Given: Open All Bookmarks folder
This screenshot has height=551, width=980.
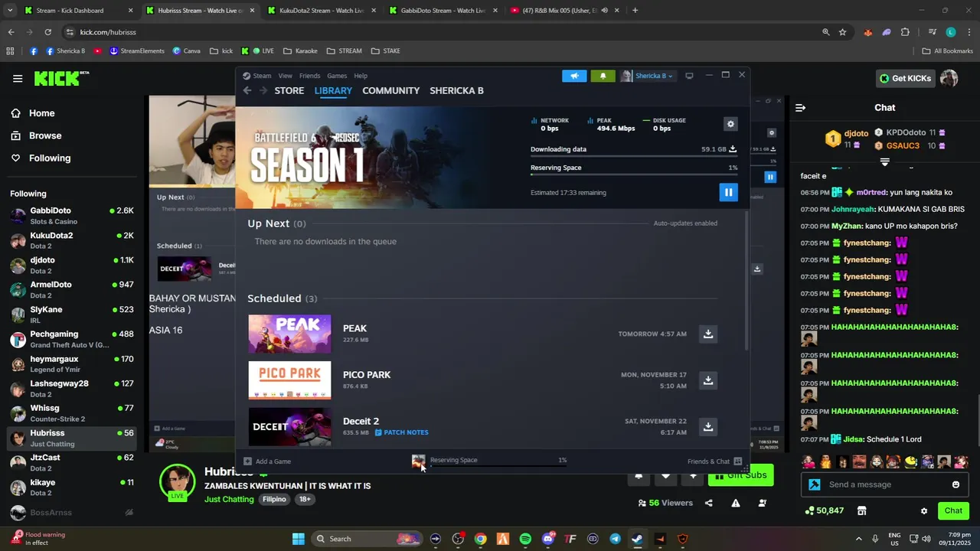Looking at the screenshot, I should point(947,51).
